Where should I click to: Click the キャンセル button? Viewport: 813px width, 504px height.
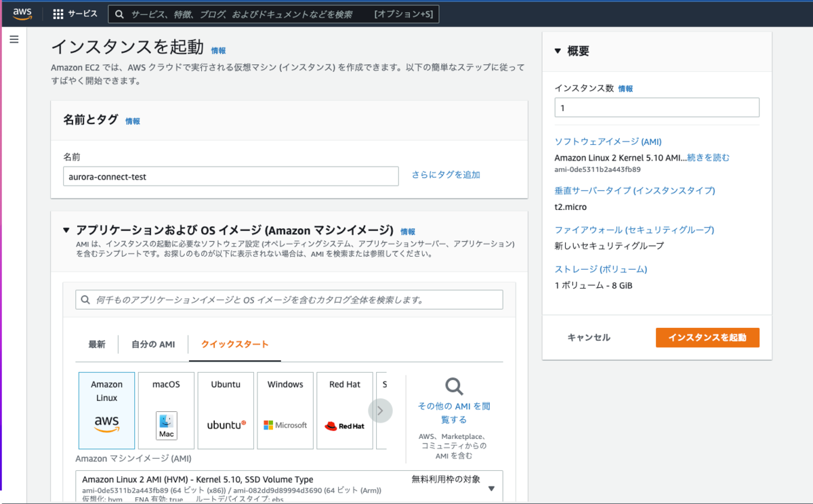pyautogui.click(x=589, y=337)
